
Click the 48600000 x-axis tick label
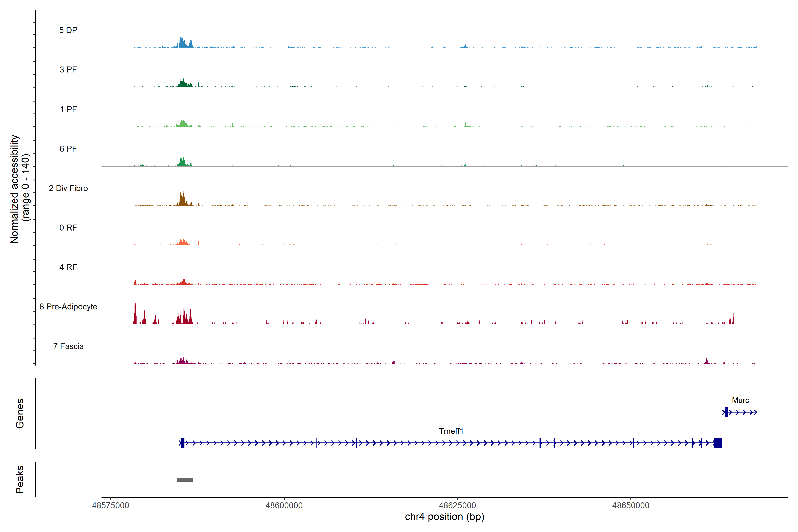click(284, 505)
